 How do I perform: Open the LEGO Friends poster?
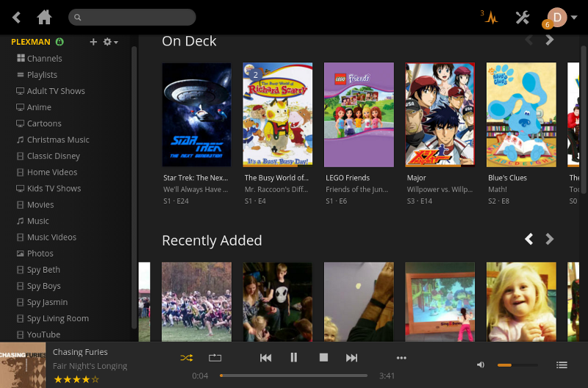pos(359,115)
